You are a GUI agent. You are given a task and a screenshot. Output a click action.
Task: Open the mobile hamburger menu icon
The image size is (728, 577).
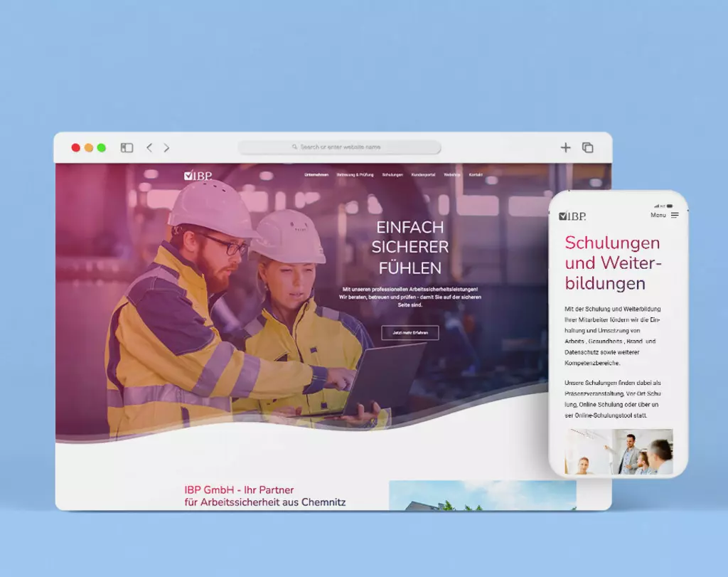(x=675, y=216)
